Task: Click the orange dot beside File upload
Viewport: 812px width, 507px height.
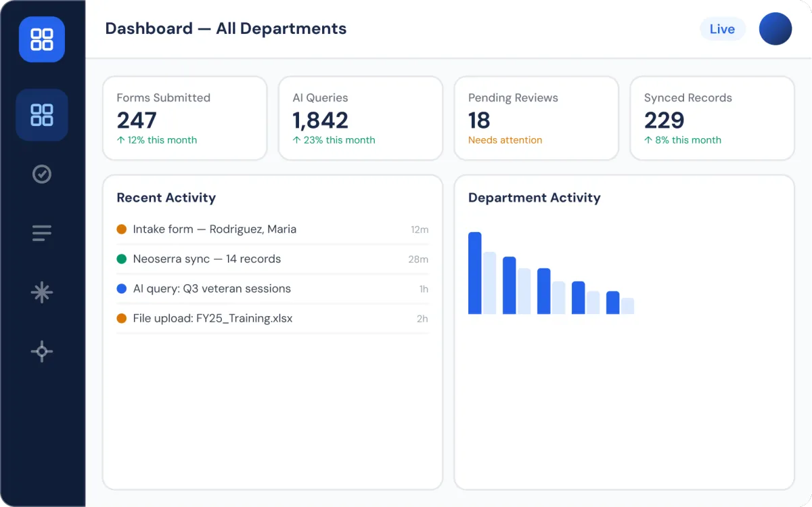Action: (x=122, y=319)
